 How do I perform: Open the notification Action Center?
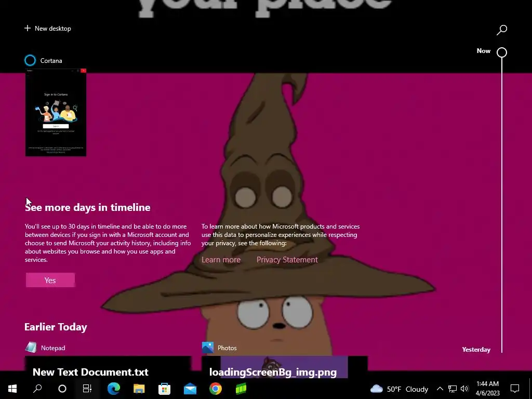(515, 389)
